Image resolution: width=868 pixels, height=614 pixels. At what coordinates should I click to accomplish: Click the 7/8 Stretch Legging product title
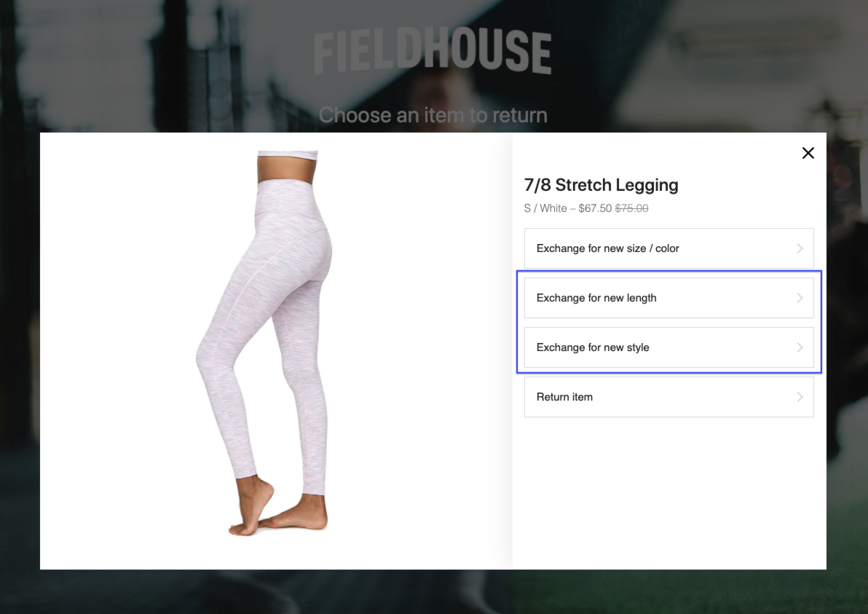point(601,185)
